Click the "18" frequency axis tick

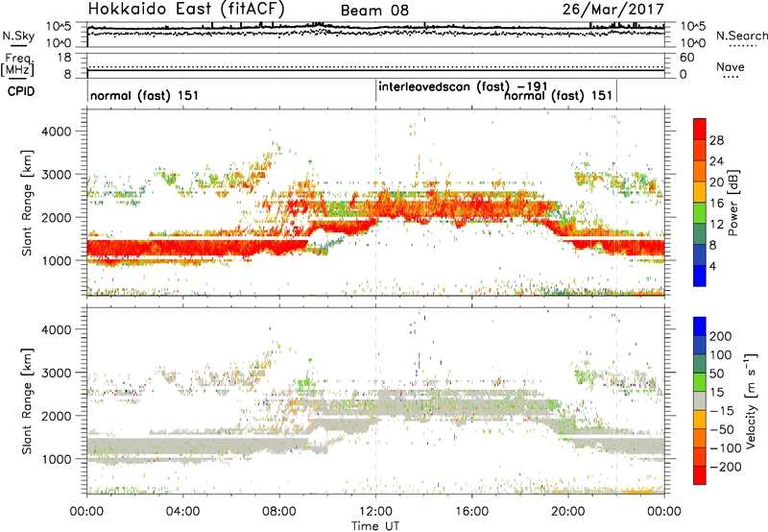63,58
